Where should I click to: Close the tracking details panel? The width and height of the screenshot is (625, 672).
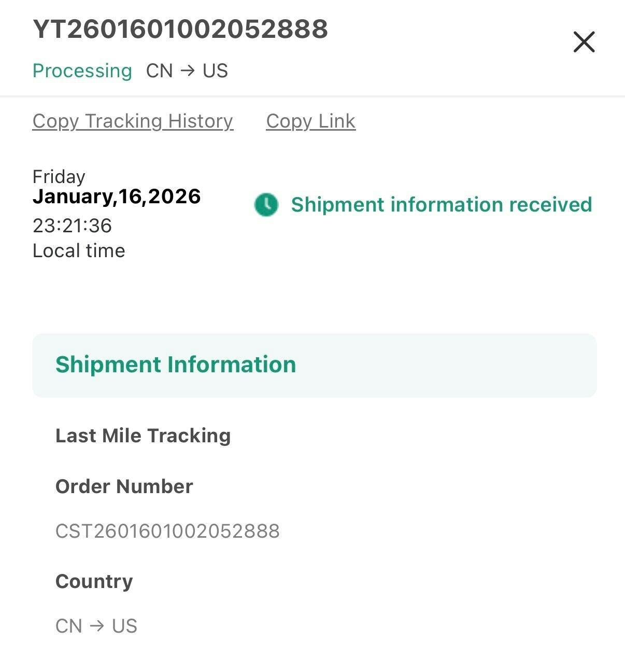[584, 42]
